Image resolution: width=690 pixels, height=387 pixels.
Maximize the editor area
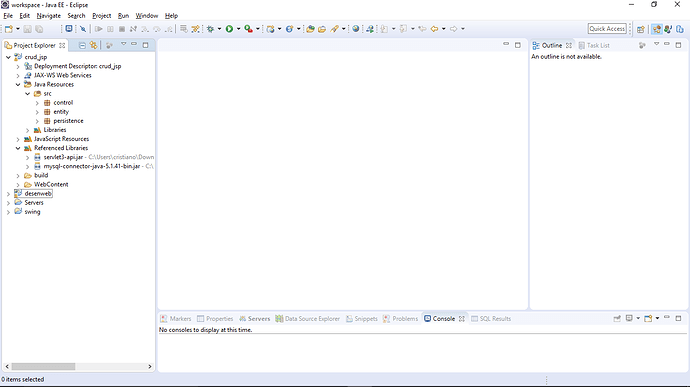click(x=518, y=45)
